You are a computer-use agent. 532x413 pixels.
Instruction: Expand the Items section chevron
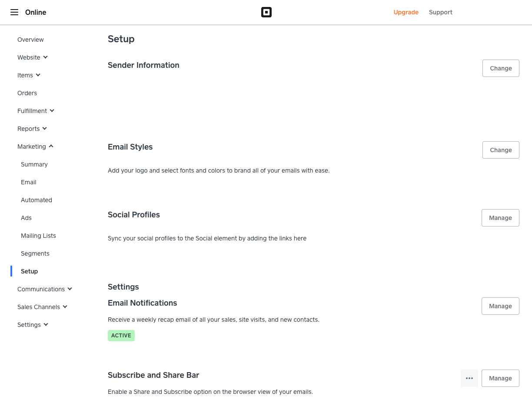coord(38,75)
